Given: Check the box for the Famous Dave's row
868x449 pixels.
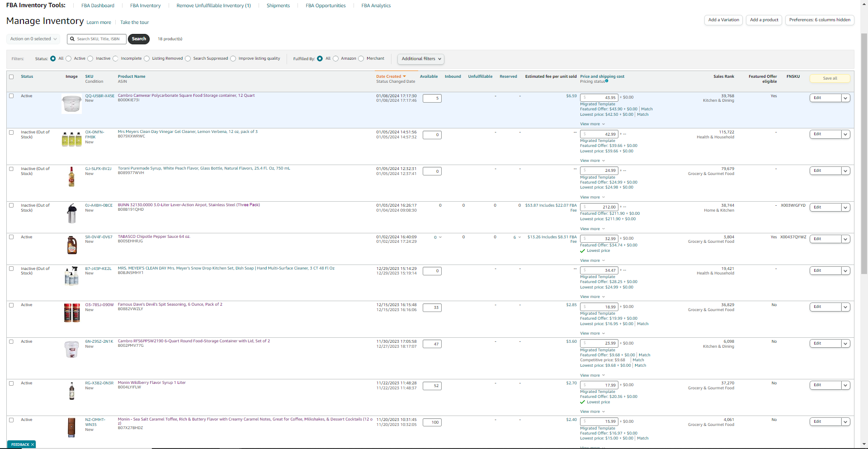Looking at the screenshot, I should click(x=11, y=305).
